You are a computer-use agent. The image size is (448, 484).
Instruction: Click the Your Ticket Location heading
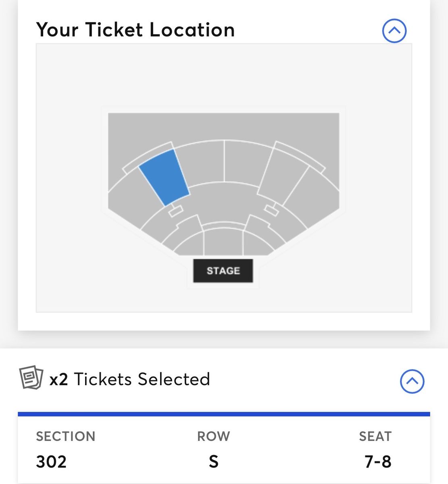[135, 30]
